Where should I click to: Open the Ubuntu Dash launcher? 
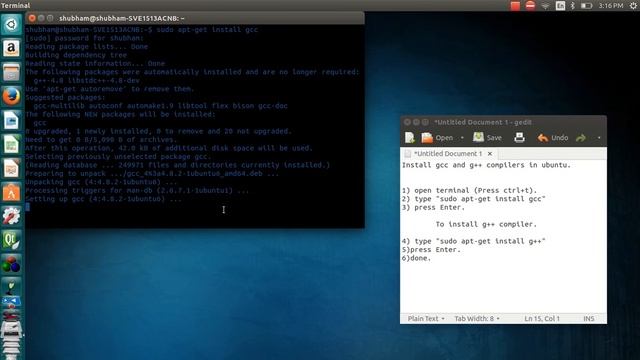point(11,24)
